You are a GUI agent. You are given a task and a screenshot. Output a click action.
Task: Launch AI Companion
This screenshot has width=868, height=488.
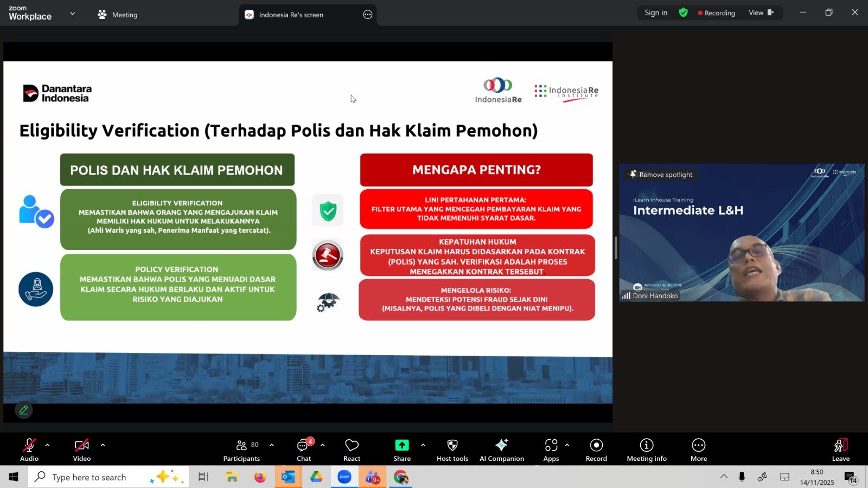point(501,450)
